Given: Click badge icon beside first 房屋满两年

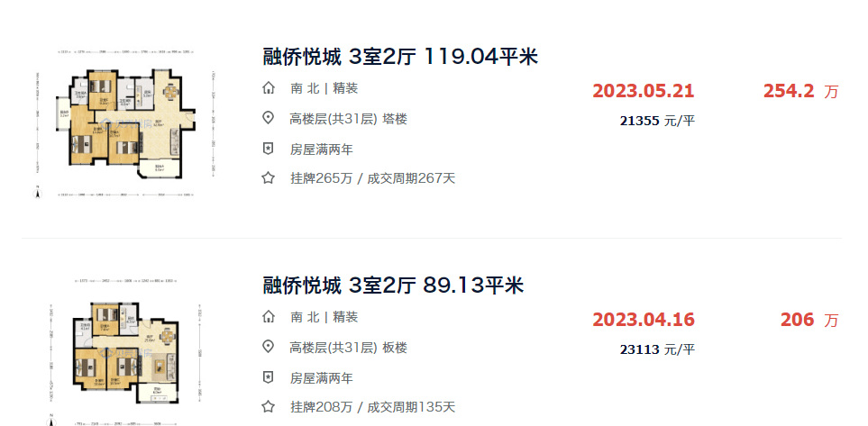Looking at the screenshot, I should (x=269, y=149).
